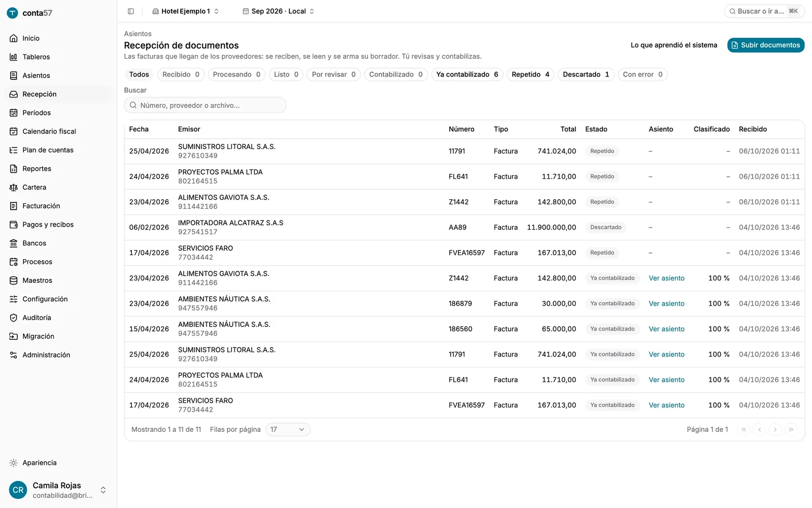Open Configuración settings sliders
The width and height of the screenshot is (812, 508).
coord(14,299)
